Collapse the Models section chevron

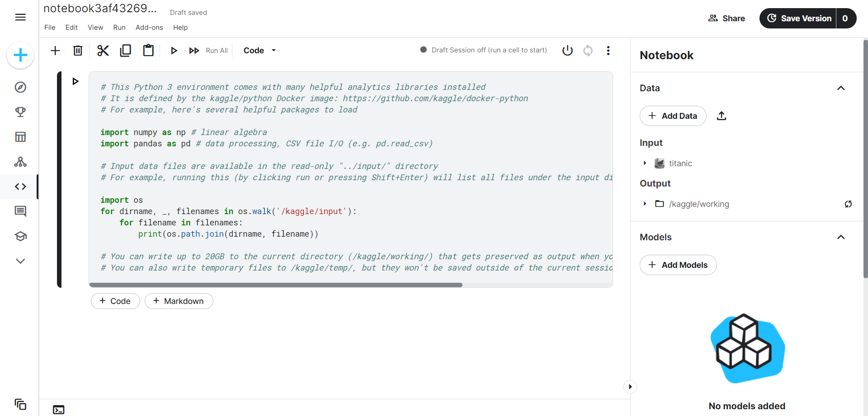click(x=841, y=237)
